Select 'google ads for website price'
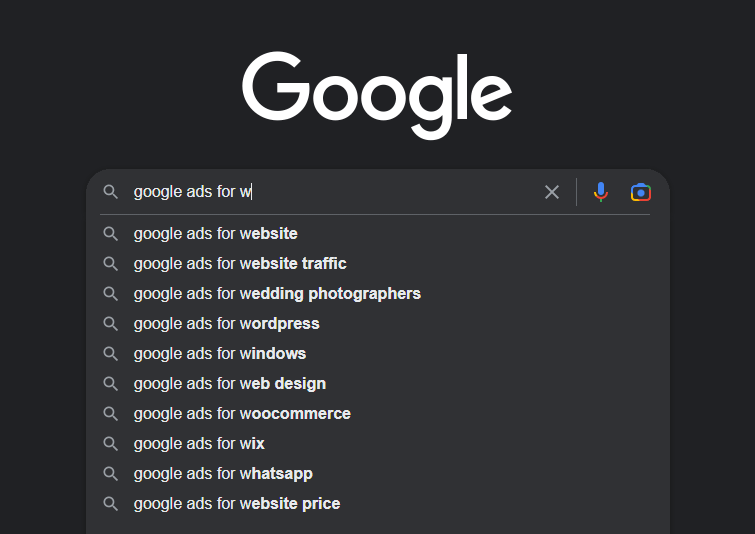This screenshot has height=534, width=755. pyautogui.click(x=236, y=504)
